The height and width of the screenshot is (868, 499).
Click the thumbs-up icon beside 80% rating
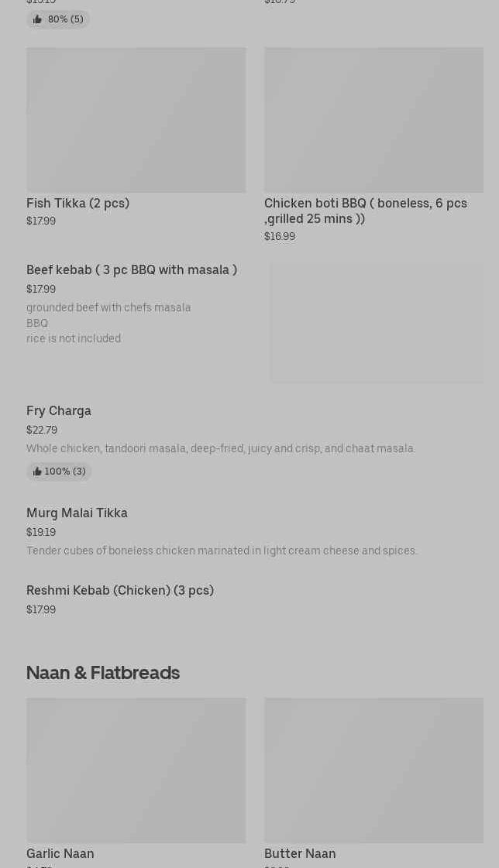(37, 19)
